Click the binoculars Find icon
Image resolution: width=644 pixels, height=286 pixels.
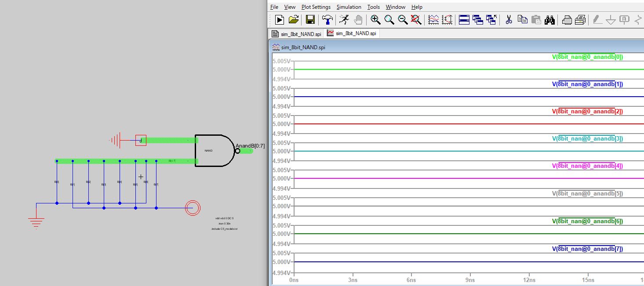pos(549,19)
